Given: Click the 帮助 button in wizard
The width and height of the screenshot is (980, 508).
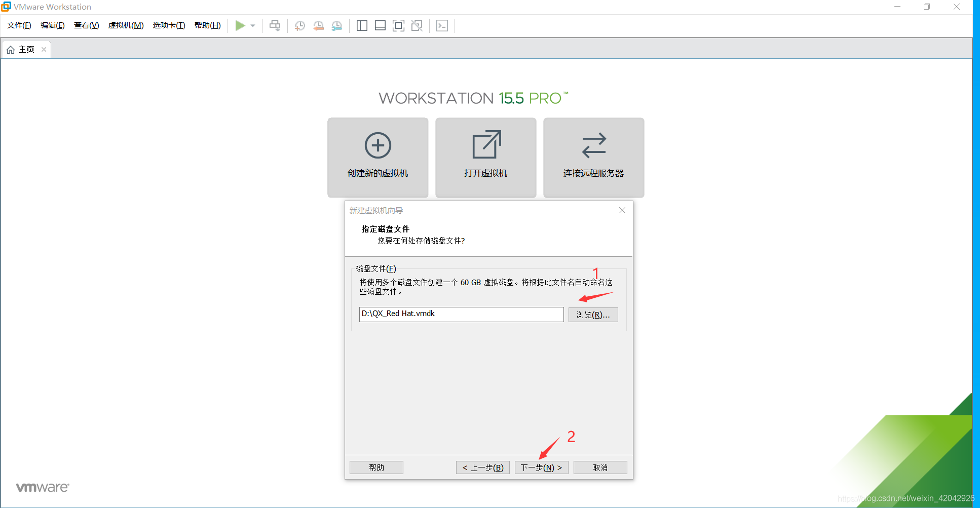Looking at the screenshot, I should [376, 467].
